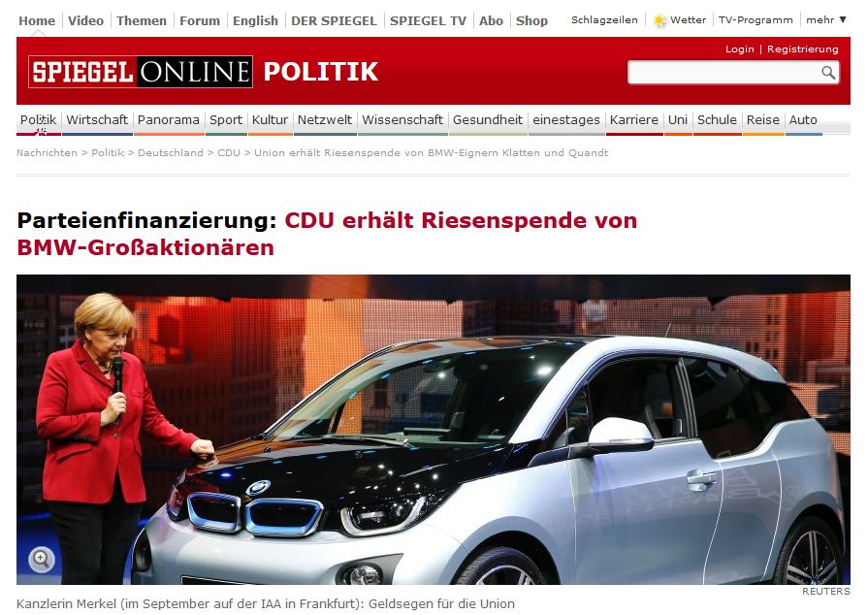Image resolution: width=868 pixels, height=615 pixels.
Task: Click the Login link
Action: [x=740, y=49]
